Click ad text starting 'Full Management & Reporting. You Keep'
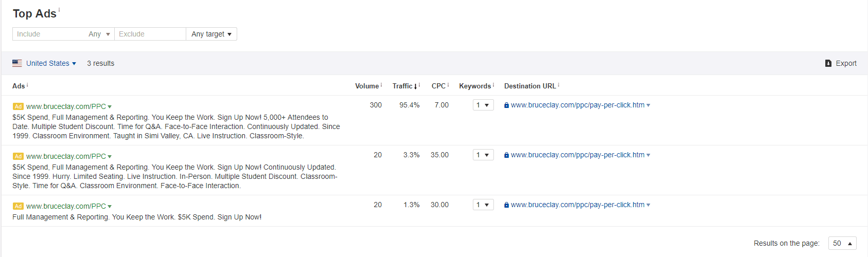Image resolution: width=868 pixels, height=257 pixels. click(137, 217)
